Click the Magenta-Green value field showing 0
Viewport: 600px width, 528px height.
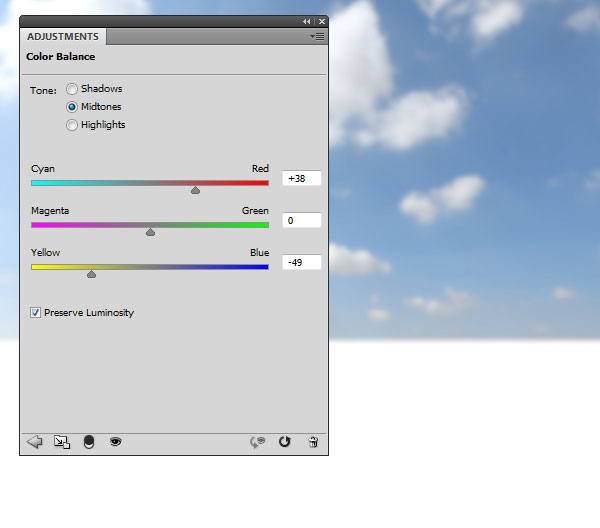302,220
